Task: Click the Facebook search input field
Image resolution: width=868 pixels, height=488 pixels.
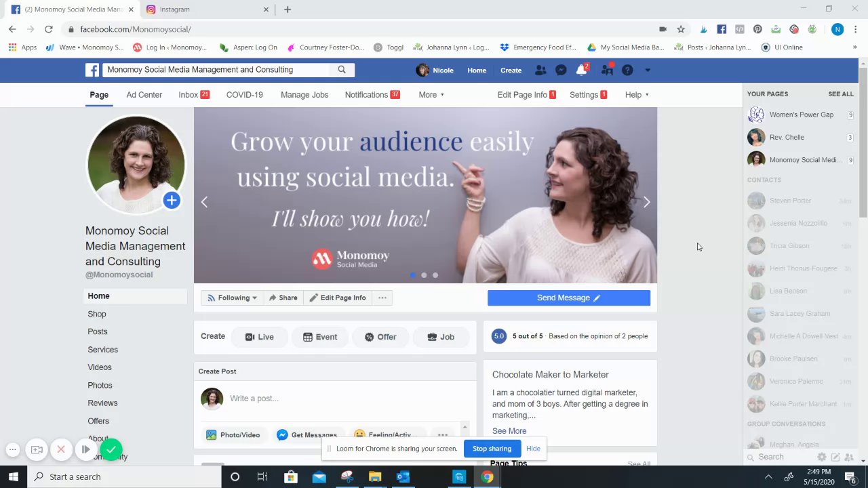Action: click(217, 70)
